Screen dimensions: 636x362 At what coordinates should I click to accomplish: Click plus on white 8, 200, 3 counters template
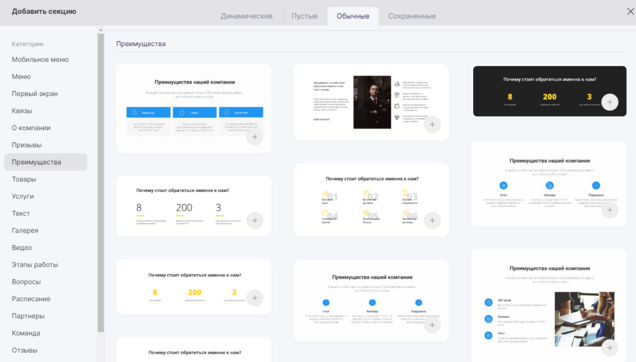pos(255,220)
